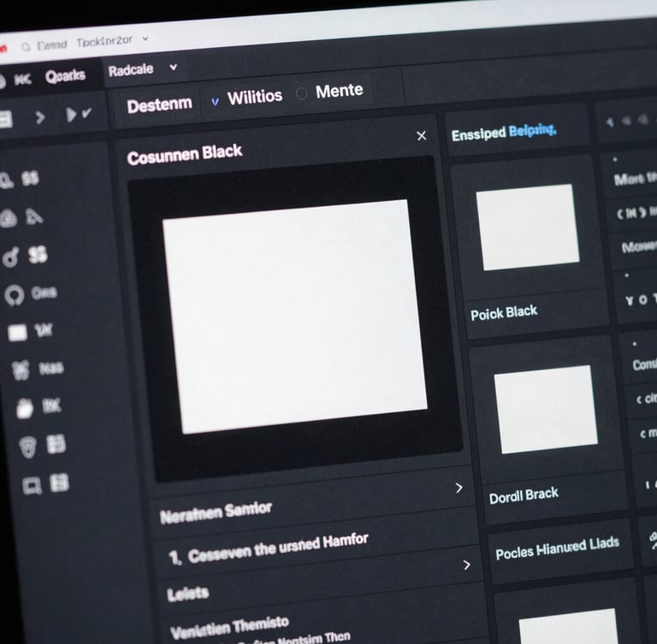Select the white rectangle tool labeled 1K
Screen dimensions: 657x644
click(18, 333)
